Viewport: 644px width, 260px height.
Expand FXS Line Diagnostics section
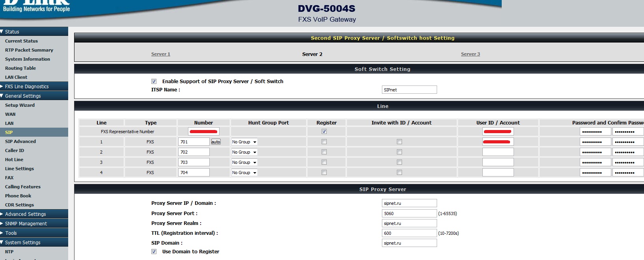tap(26, 87)
